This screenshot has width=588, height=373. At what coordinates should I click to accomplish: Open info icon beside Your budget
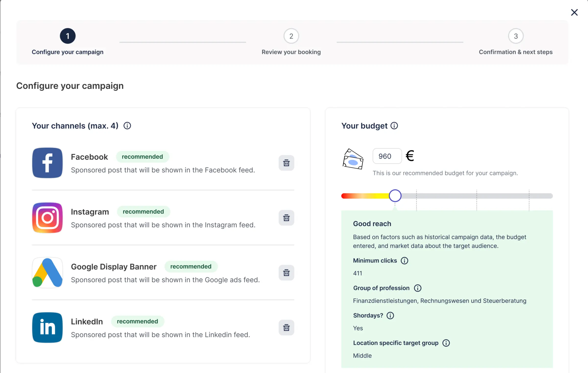pyautogui.click(x=394, y=126)
